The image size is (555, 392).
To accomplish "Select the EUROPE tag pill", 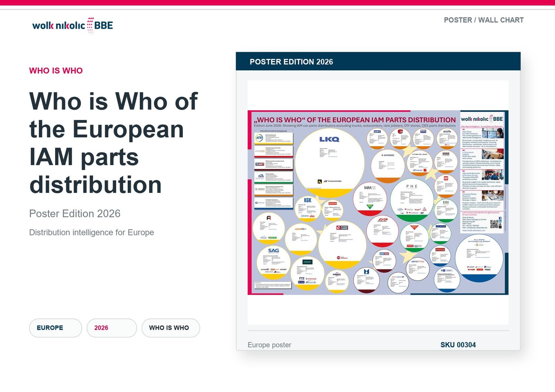I will point(55,328).
